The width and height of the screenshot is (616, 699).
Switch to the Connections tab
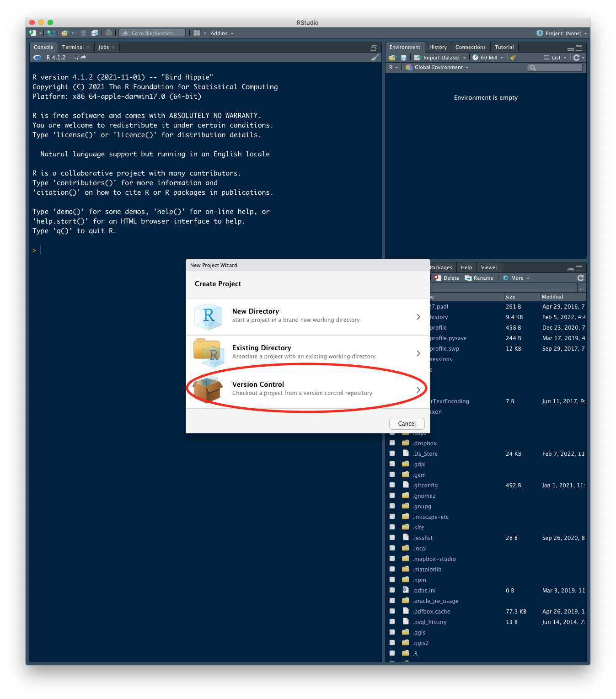470,47
